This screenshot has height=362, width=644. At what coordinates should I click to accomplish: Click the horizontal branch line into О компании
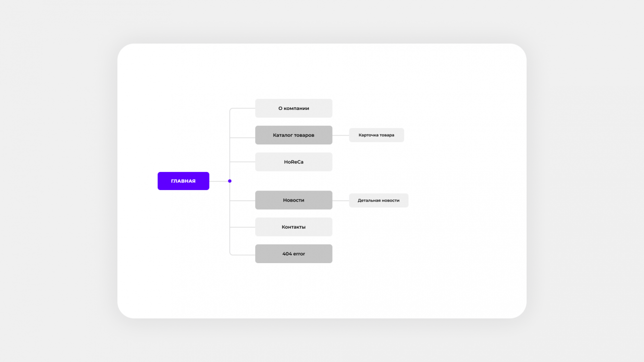pos(244,109)
